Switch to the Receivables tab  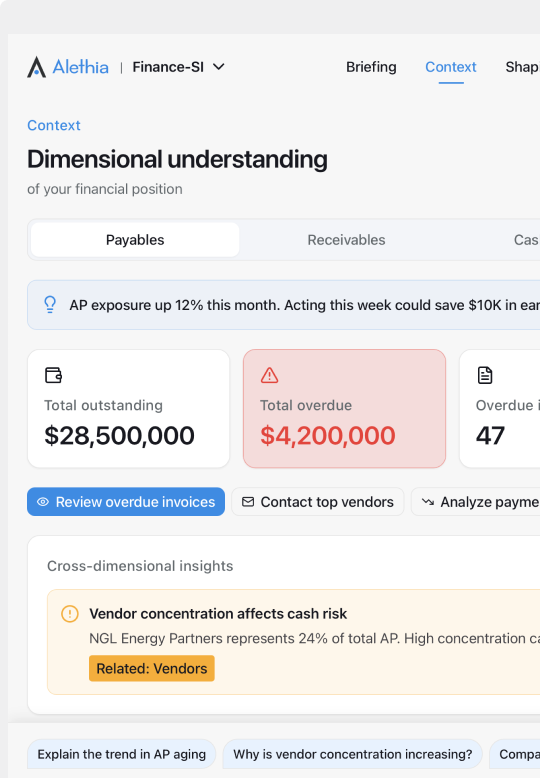point(346,240)
